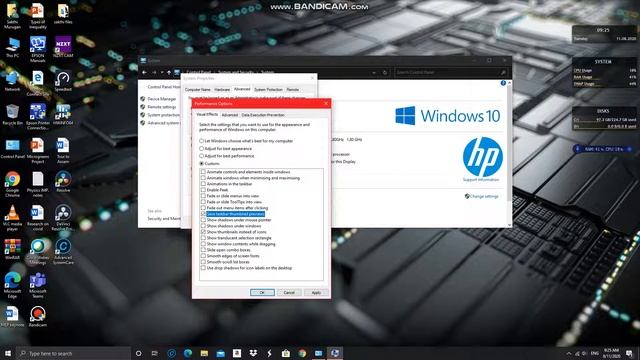Open the EPSON Manuals desktop icon
This screenshot has height=360, width=640.
(38, 49)
